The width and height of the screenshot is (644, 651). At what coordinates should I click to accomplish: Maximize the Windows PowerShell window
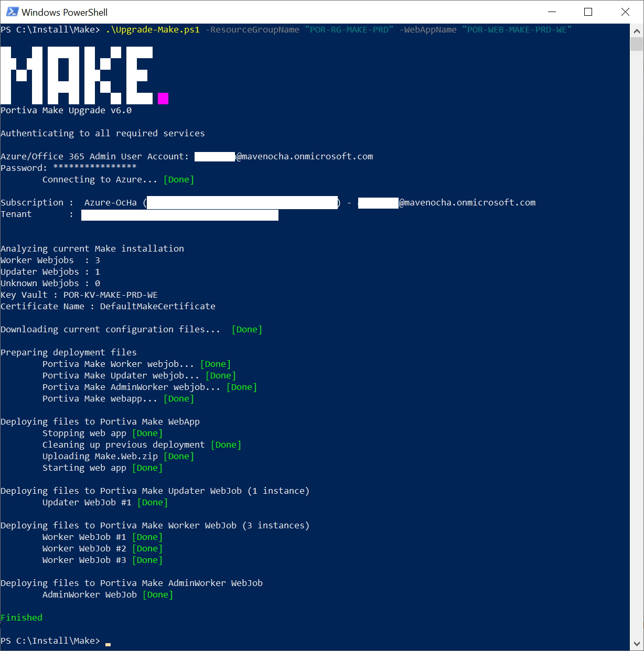point(588,12)
